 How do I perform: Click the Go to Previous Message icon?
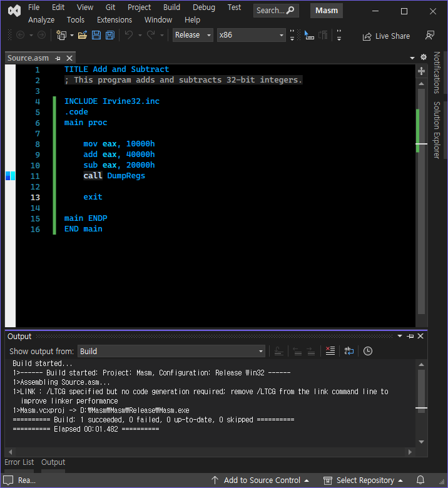[298, 351]
